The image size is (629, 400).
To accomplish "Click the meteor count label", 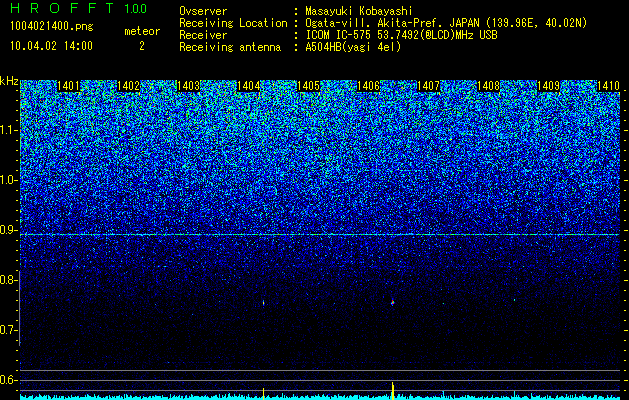I will tap(142, 31).
